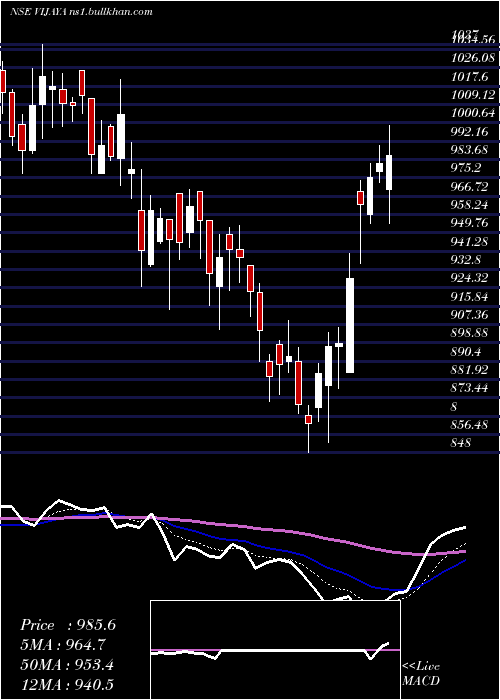Click the 848 price axis label
This screenshot has height=700, width=500.
461,443
